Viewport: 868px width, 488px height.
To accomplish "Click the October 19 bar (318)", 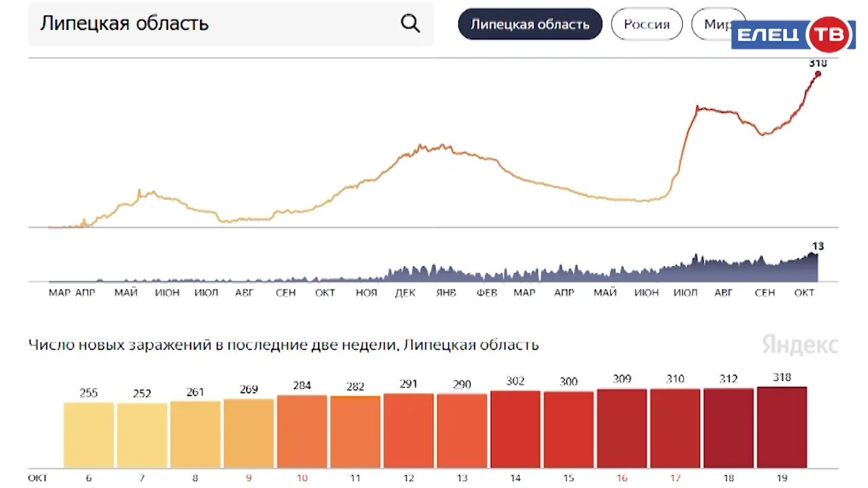I will point(782,427).
